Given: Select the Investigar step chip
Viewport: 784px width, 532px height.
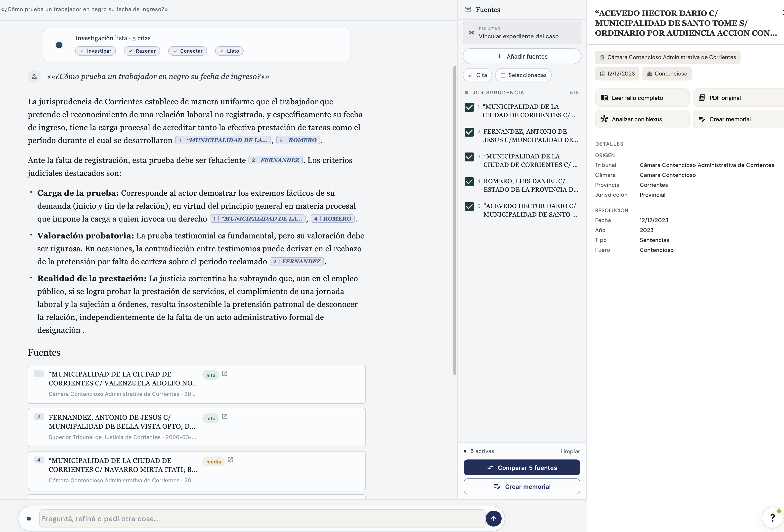Looking at the screenshot, I should coord(95,51).
